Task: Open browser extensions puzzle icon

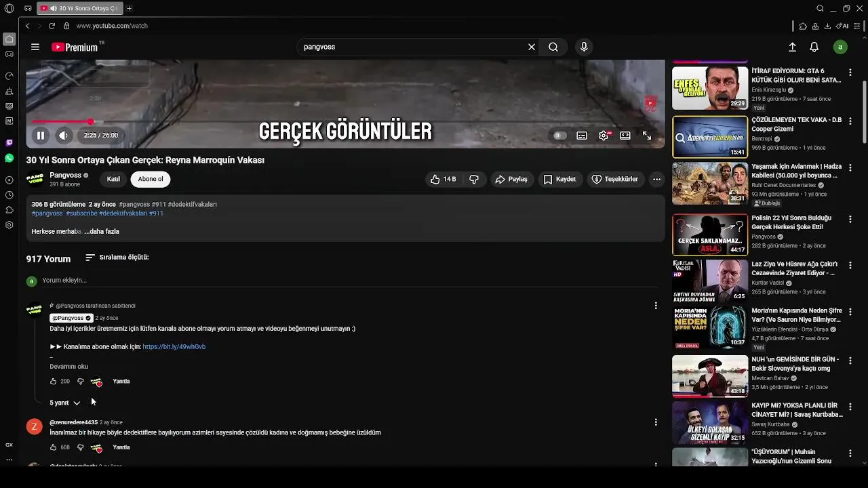Action: point(803,26)
